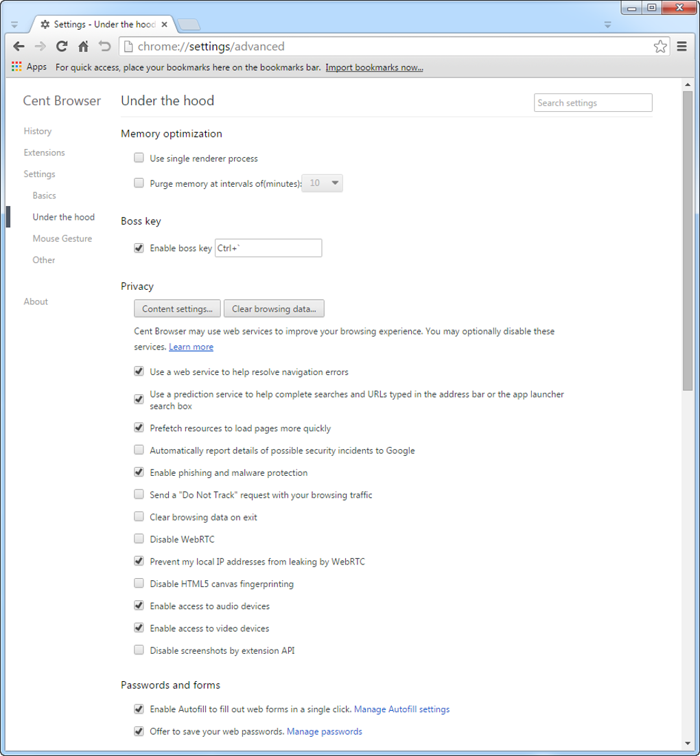Open Extensions in the left sidebar
The image size is (700, 756).
(x=45, y=152)
